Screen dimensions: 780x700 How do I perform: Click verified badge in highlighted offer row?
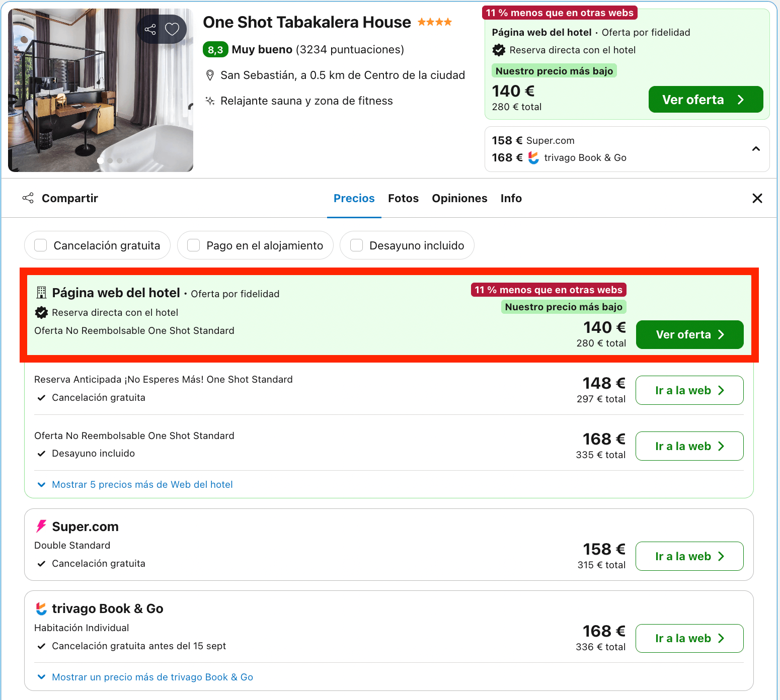[41, 312]
